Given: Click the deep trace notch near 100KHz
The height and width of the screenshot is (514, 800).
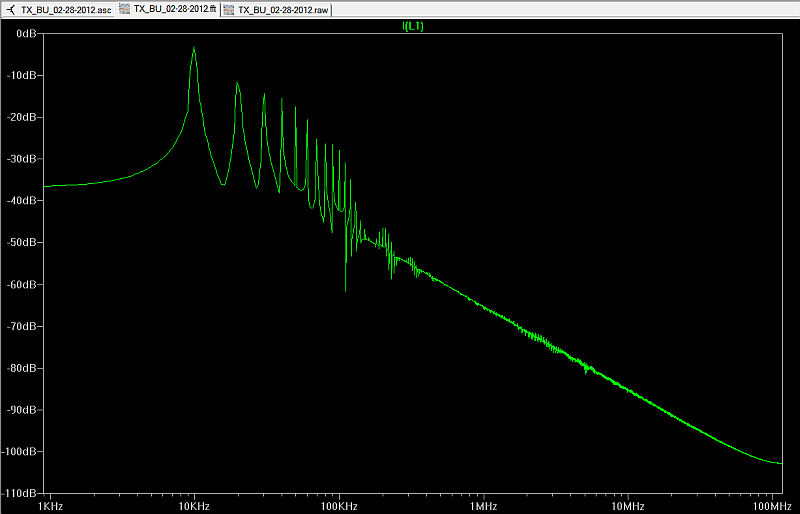Looking at the screenshot, I should coord(345,288).
